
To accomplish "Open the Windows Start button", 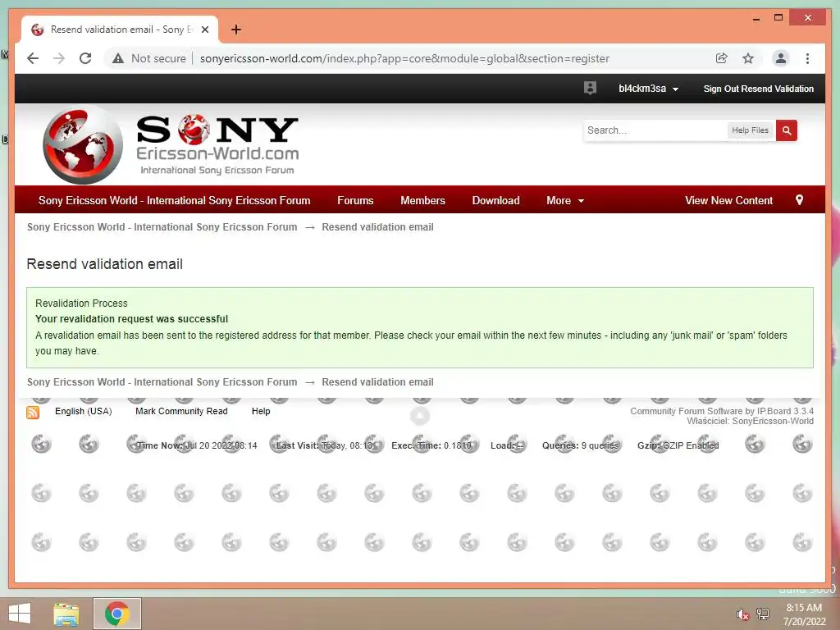I will pyautogui.click(x=20, y=614).
